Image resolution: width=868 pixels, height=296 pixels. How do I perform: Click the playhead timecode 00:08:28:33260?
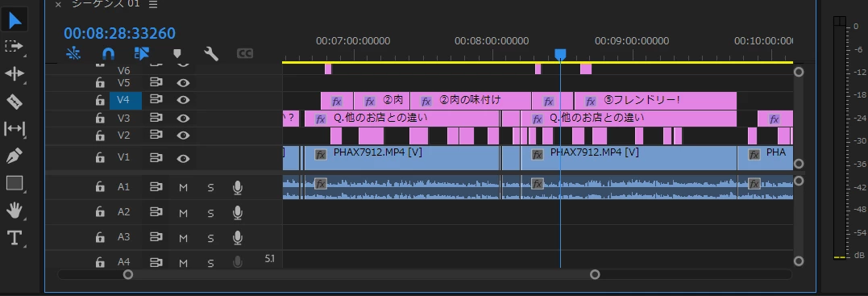pyautogui.click(x=119, y=33)
